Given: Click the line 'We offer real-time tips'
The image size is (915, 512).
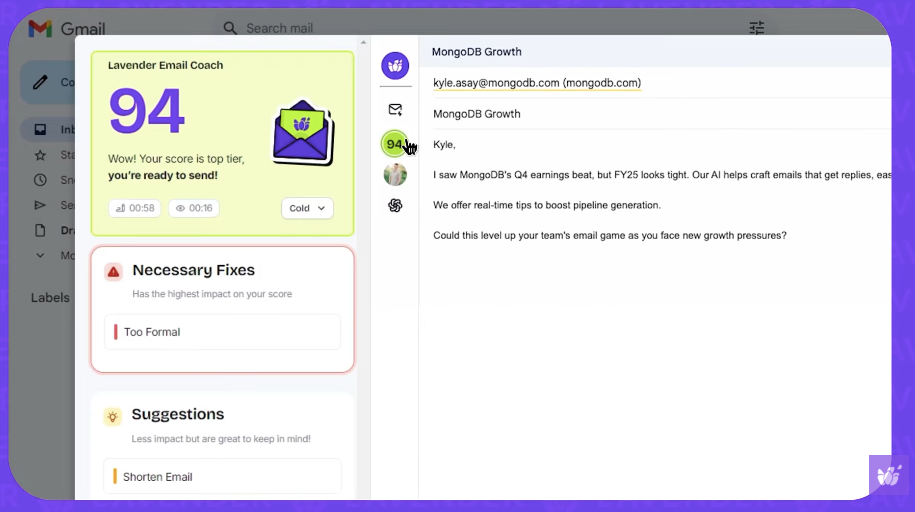Looking at the screenshot, I should click(547, 205).
